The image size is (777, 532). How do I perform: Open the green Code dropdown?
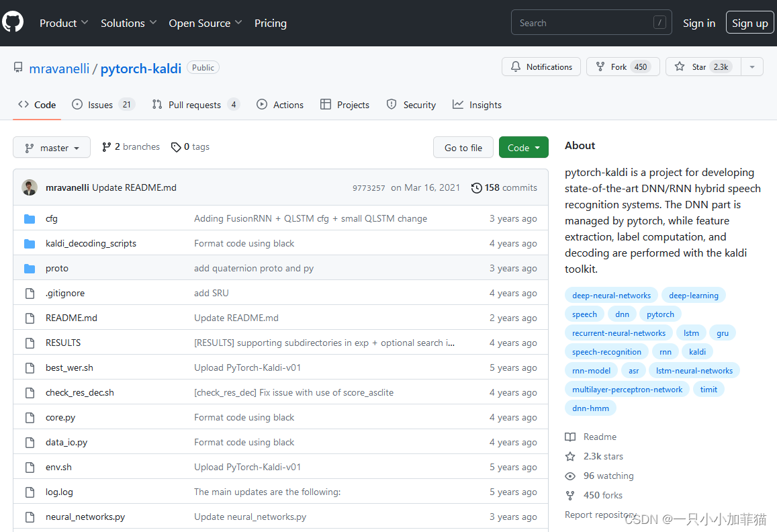pos(523,147)
